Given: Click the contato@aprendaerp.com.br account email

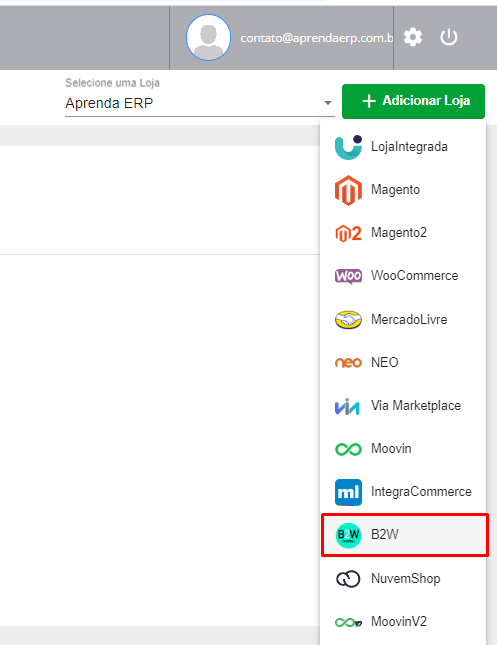Looking at the screenshot, I should 317,38.
